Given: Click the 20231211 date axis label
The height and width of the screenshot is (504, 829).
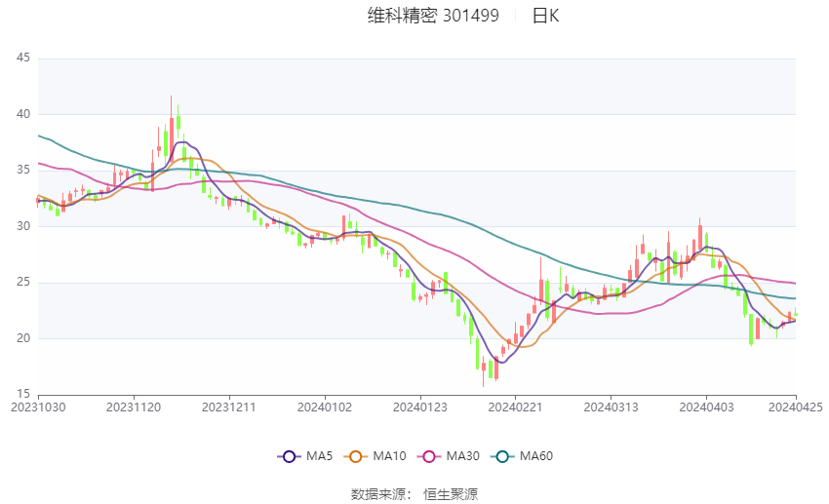Looking at the screenshot, I should click(x=229, y=407).
